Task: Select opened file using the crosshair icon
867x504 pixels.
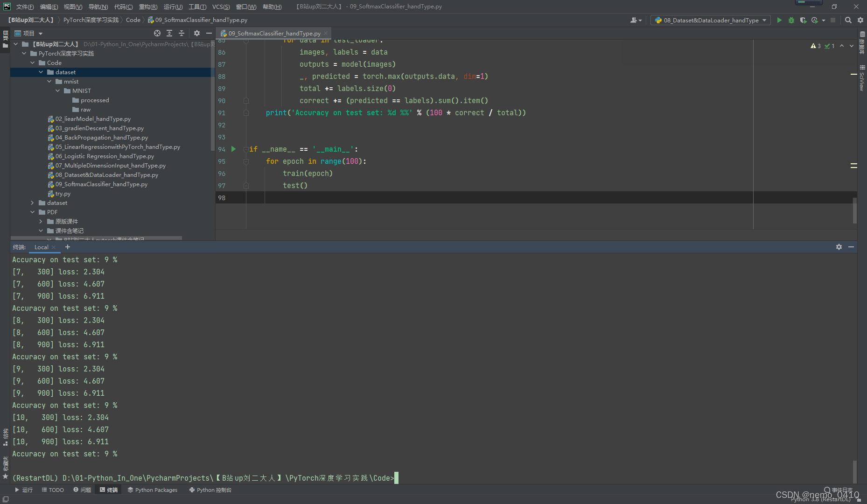Action: click(157, 33)
